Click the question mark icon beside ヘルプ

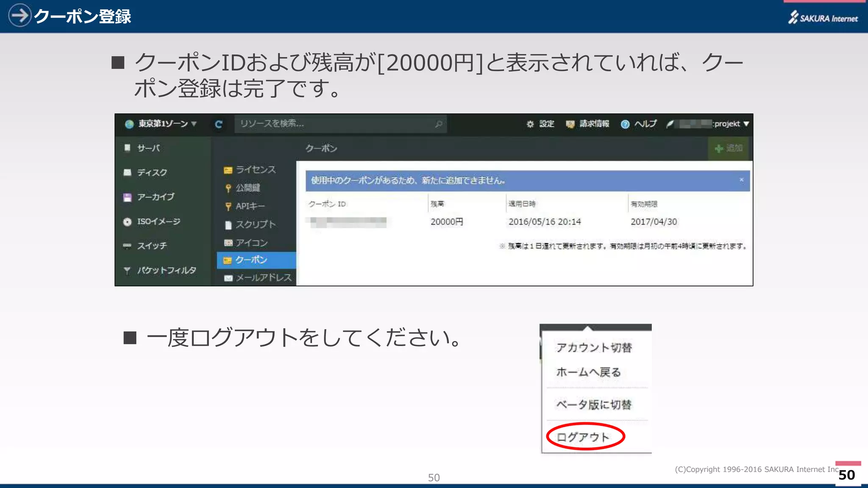point(625,124)
